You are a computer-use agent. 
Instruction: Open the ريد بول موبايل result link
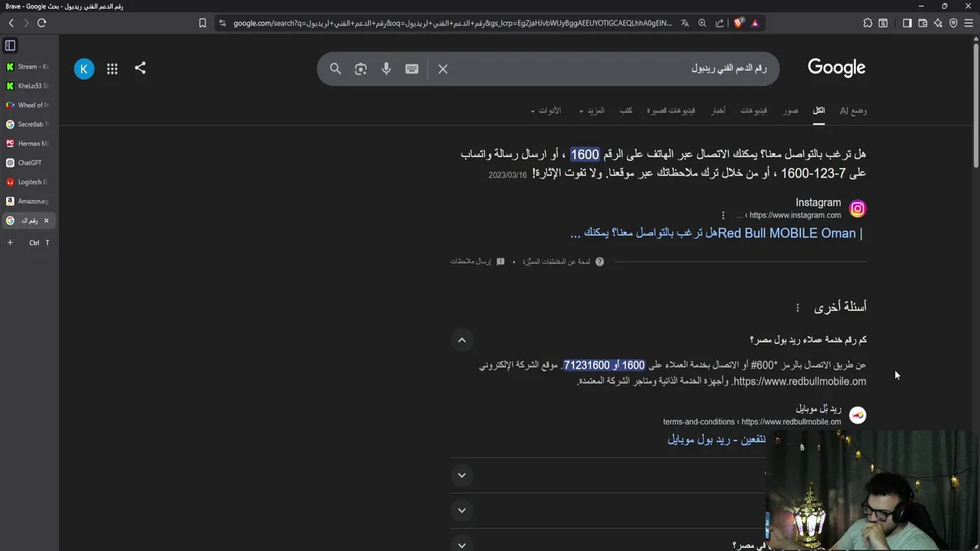coord(717,439)
